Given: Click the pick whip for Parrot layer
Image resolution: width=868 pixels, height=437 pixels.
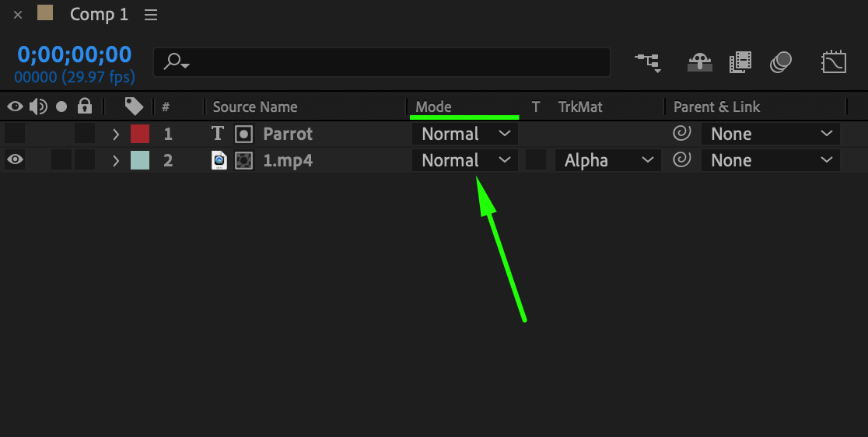Looking at the screenshot, I should pos(681,134).
